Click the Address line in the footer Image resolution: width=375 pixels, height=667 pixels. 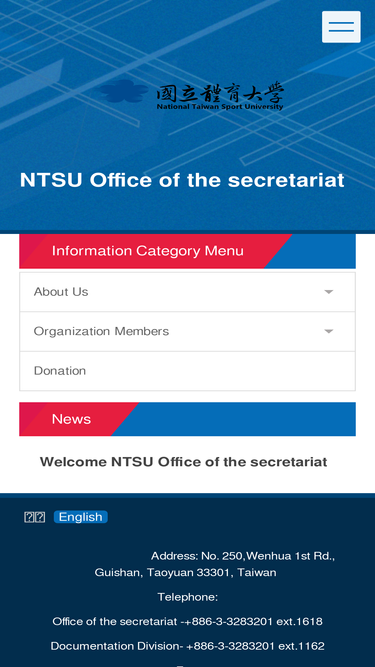point(243,556)
